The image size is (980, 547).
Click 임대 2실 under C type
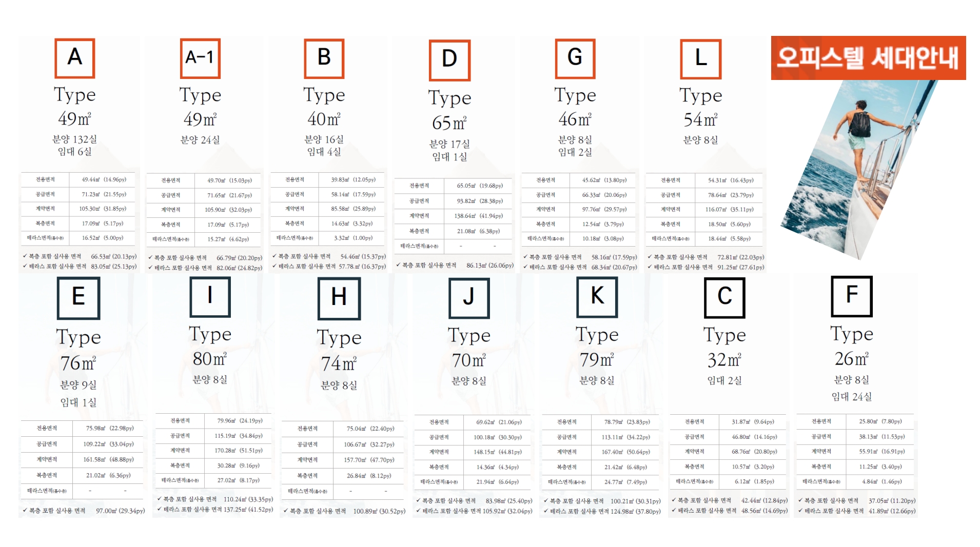point(724,380)
